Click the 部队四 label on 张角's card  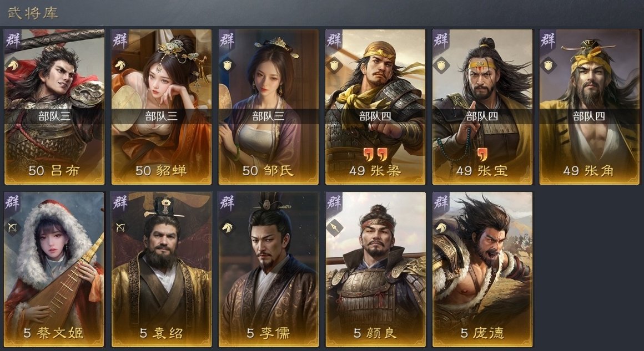[x=589, y=116]
